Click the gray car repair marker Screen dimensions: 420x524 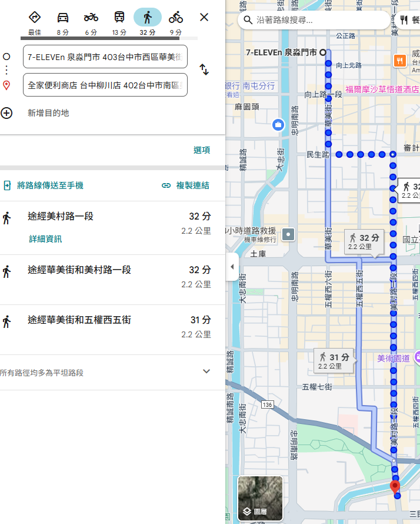[x=288, y=234]
